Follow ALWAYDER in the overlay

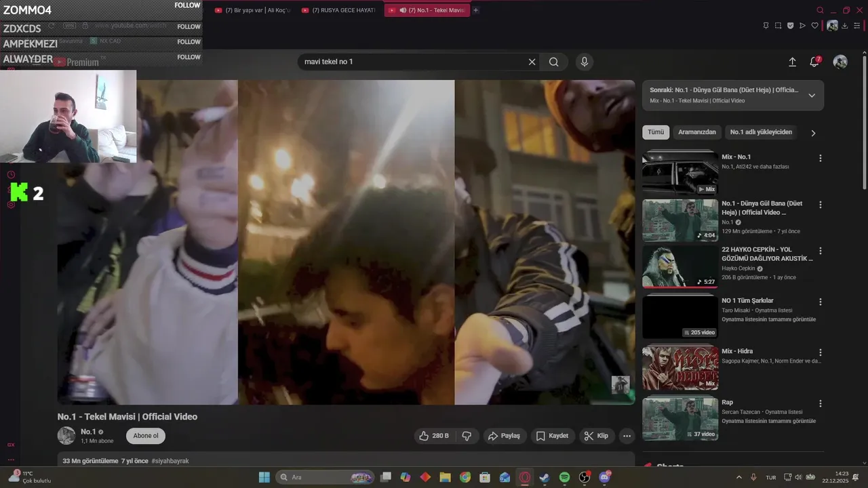[189, 58]
